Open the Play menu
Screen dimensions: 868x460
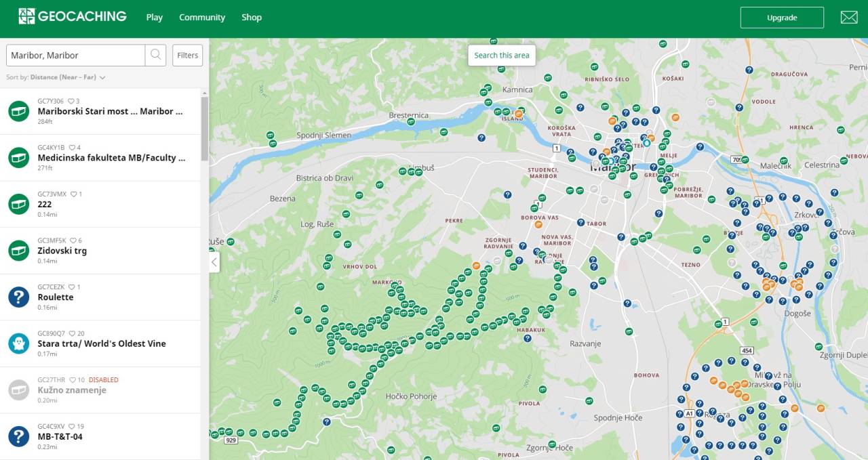[155, 18]
